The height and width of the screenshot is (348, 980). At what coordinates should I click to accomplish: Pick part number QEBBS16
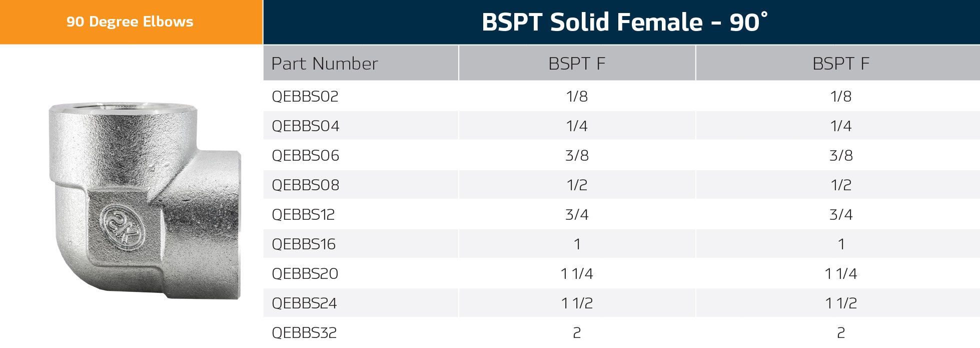[x=304, y=244]
